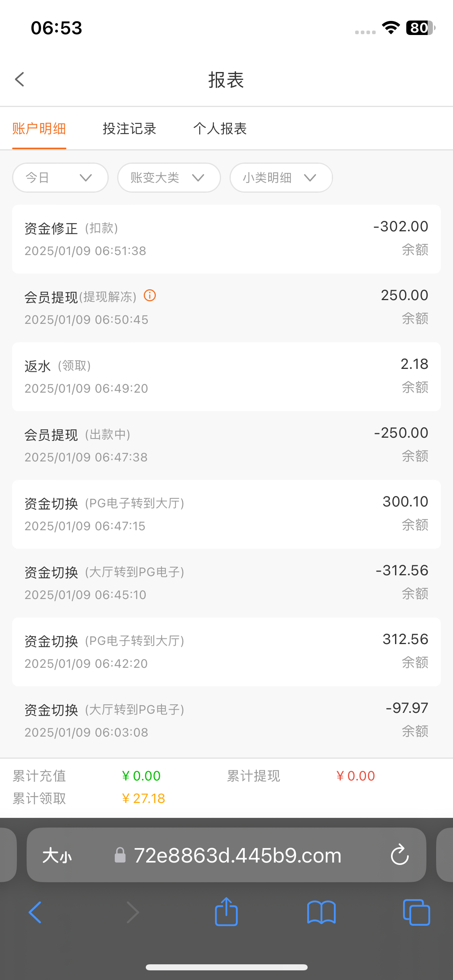Switch to the 个人报表 tab
Image resolution: width=453 pixels, height=980 pixels.
click(x=220, y=129)
